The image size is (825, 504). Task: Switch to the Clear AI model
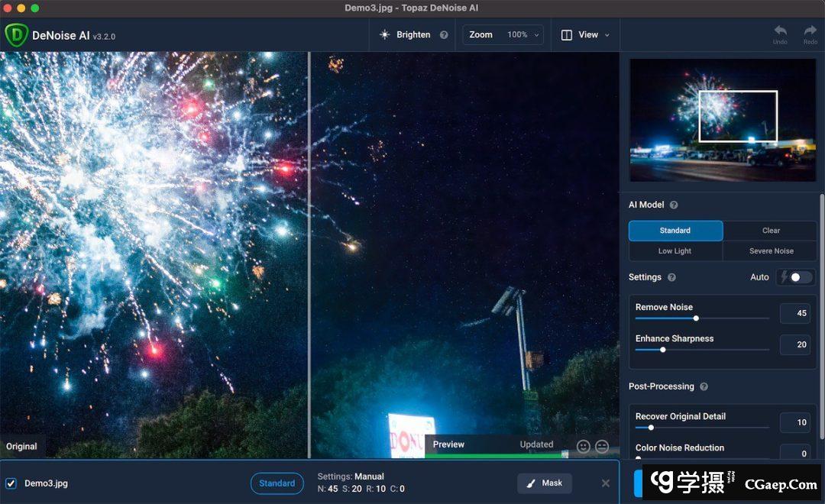pyautogui.click(x=770, y=231)
